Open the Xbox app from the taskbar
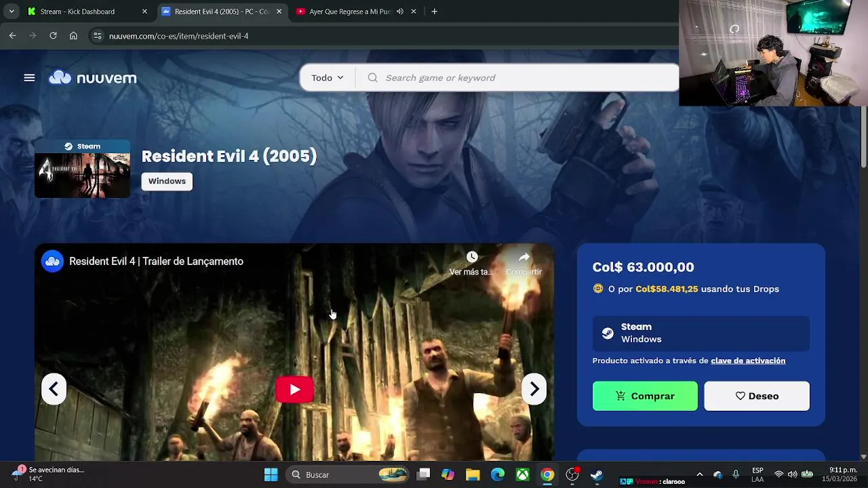 [x=522, y=474]
